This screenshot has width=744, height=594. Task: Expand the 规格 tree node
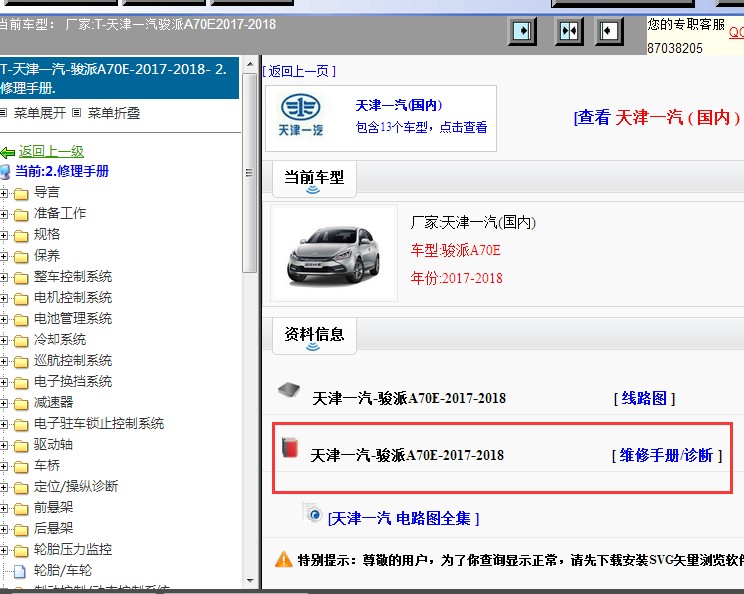point(4,235)
